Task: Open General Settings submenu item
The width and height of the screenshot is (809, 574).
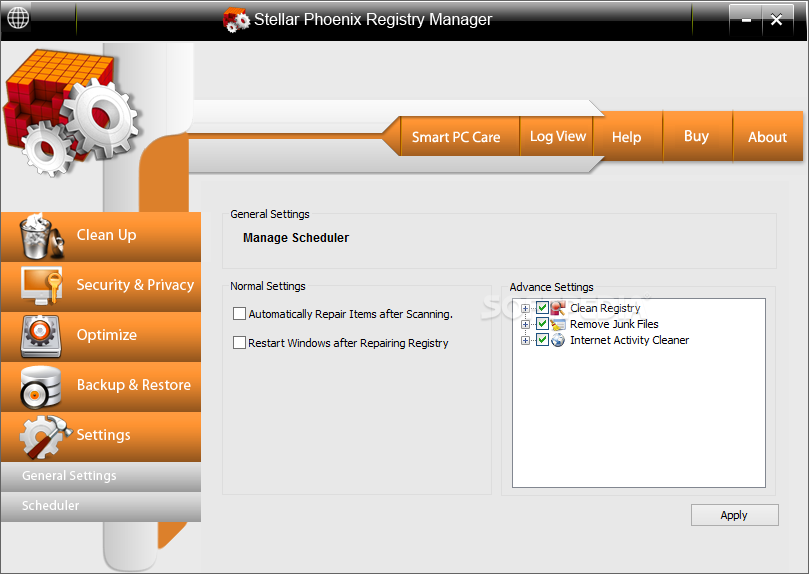Action: coord(101,476)
